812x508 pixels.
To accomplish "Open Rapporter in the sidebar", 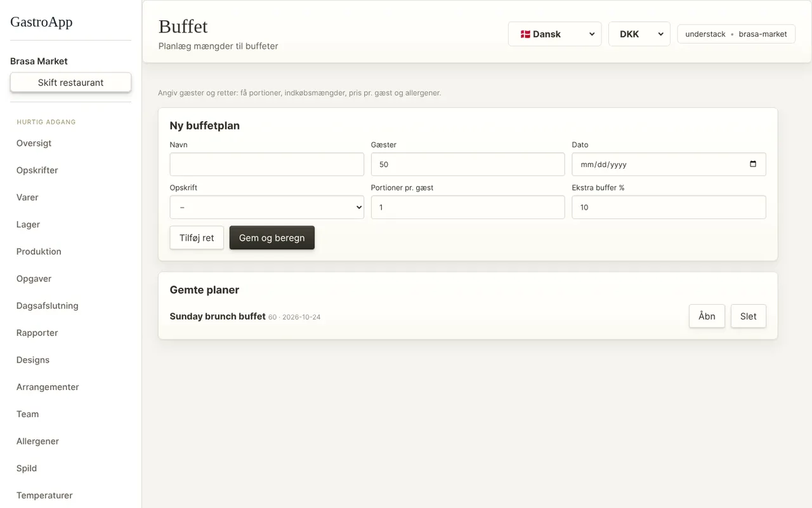I will [37, 333].
